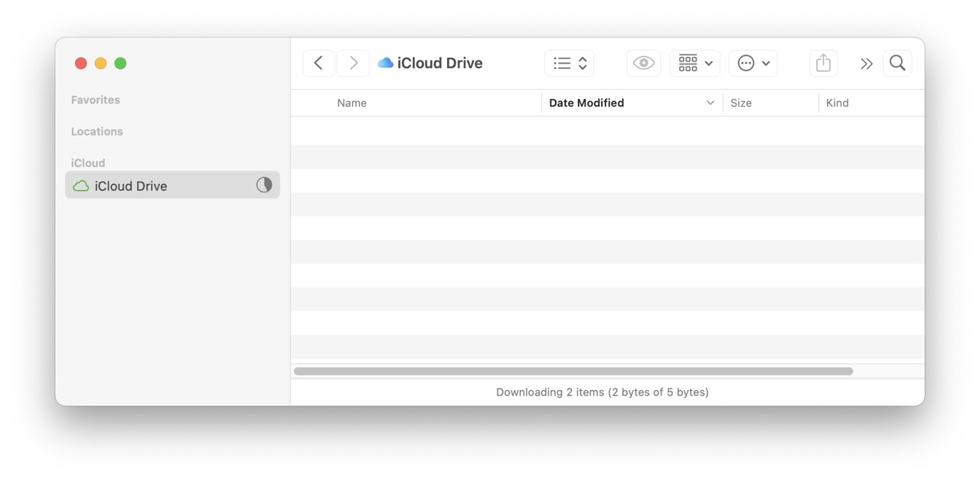The height and width of the screenshot is (479, 980).
Task: Click the Locations sidebar heading
Action: (97, 131)
